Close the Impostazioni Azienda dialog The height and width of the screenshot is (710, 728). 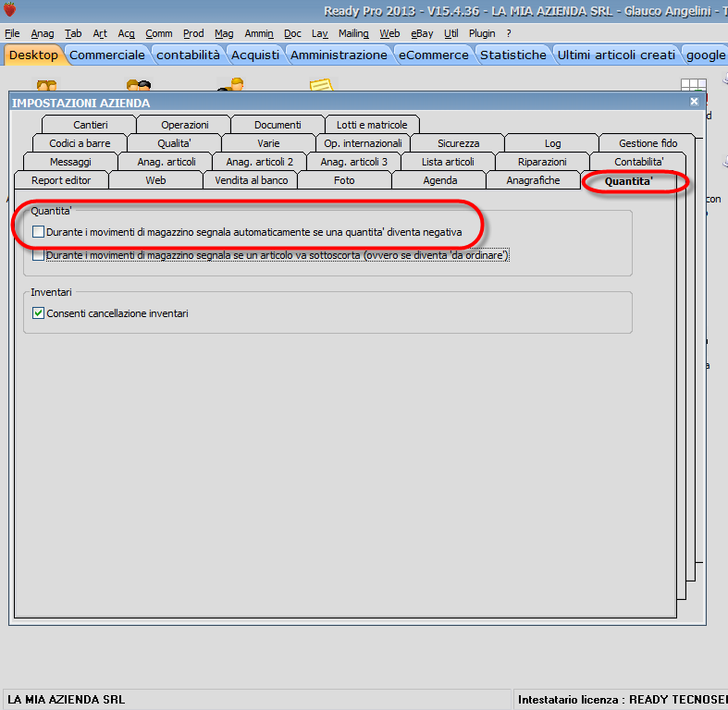(694, 102)
